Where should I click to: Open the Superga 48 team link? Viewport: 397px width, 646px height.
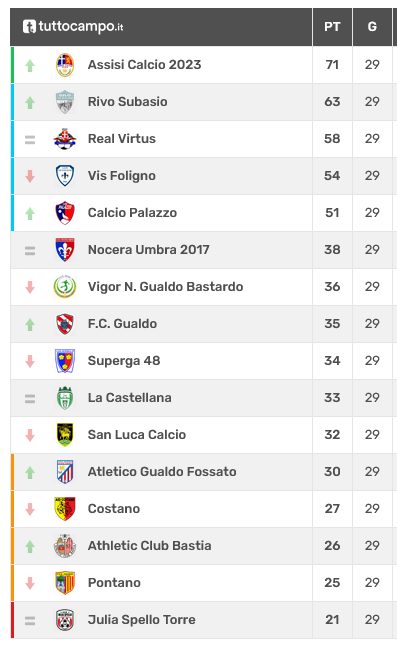point(124,361)
